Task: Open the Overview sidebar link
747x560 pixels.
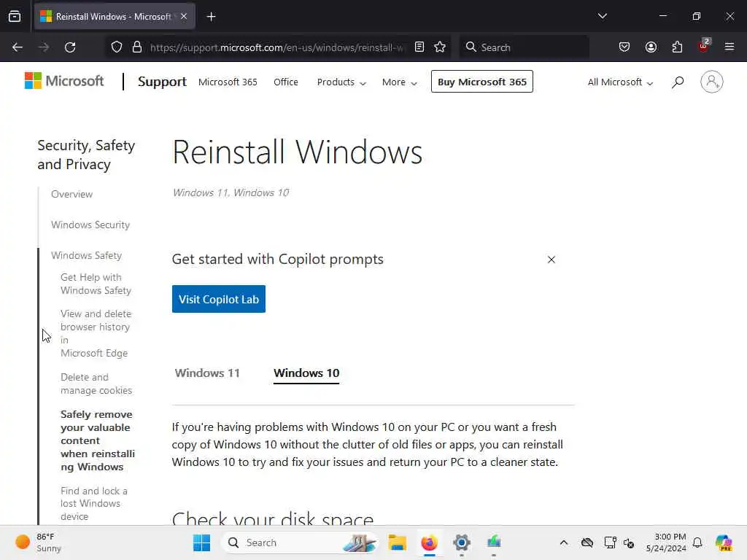Action: click(72, 194)
